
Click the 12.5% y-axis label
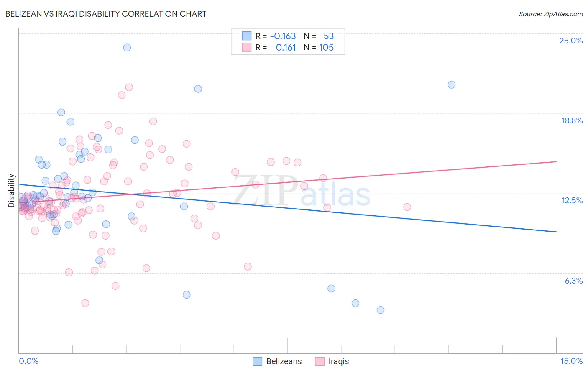572,200
